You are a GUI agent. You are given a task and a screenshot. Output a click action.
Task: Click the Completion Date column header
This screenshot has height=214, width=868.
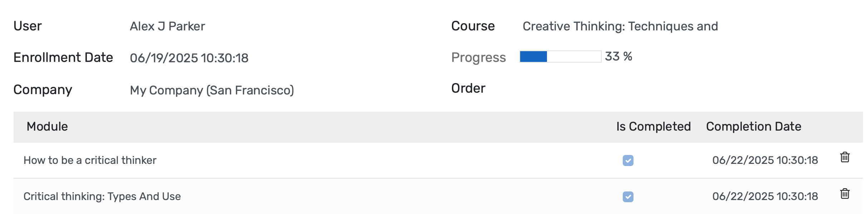click(x=753, y=126)
